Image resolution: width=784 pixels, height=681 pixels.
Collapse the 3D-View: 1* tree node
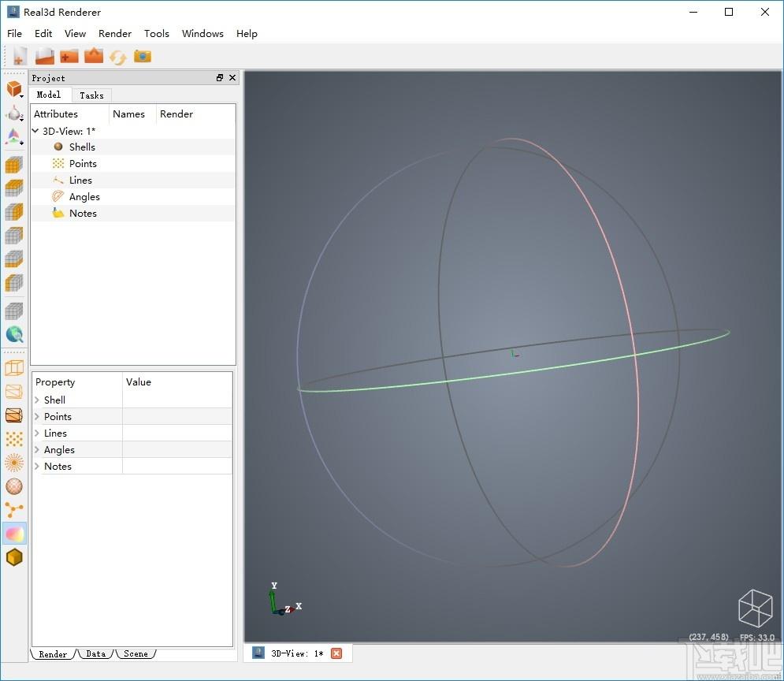pos(35,131)
